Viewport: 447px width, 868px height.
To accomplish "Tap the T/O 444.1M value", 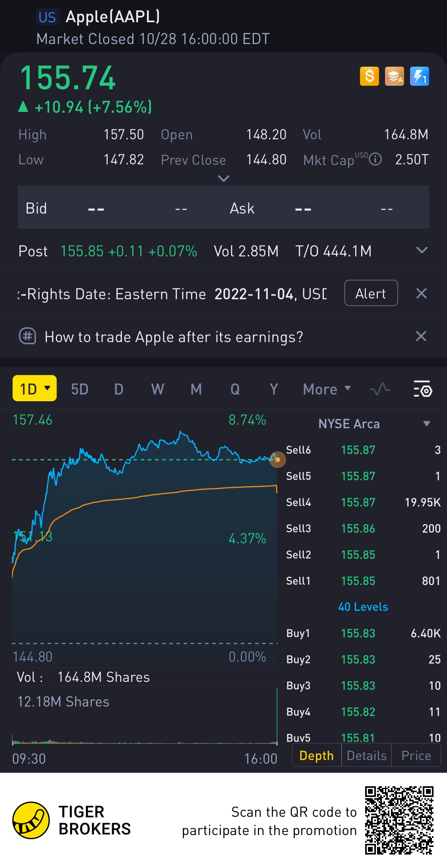I will (333, 251).
